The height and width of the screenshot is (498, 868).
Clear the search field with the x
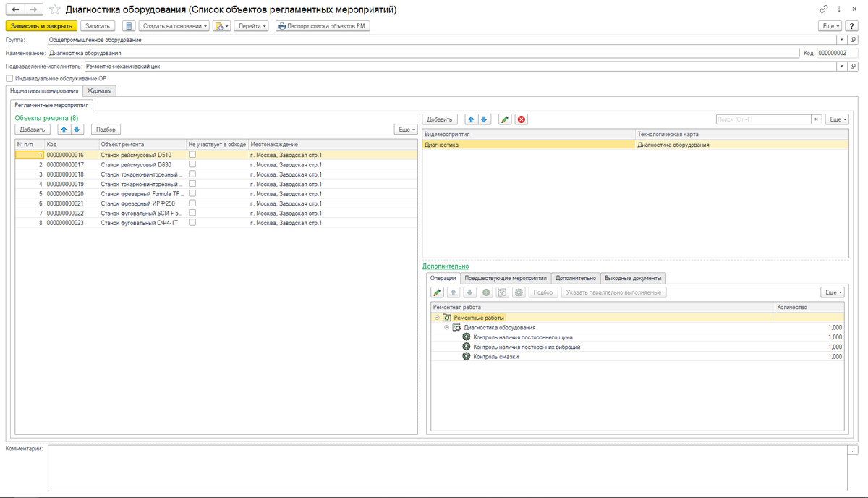point(816,119)
